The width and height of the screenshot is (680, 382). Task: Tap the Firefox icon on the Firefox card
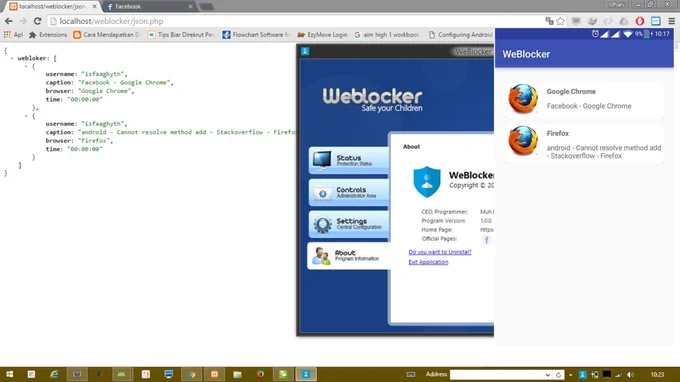pyautogui.click(x=523, y=140)
